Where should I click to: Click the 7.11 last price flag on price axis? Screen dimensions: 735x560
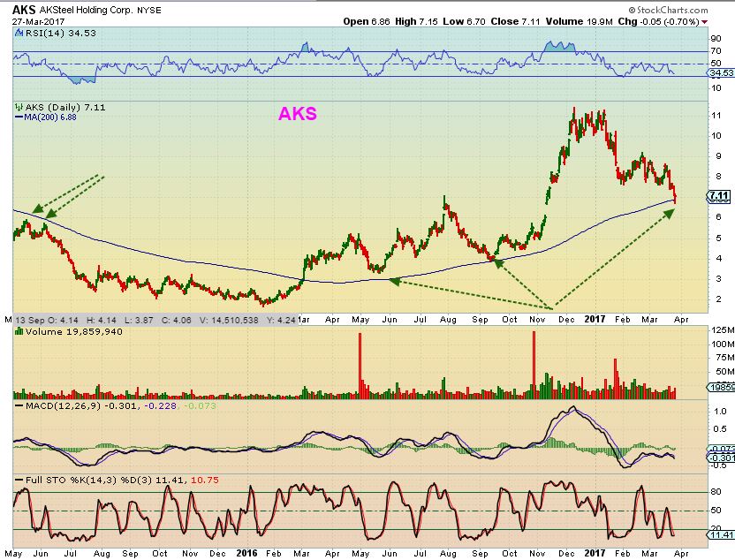coord(718,195)
